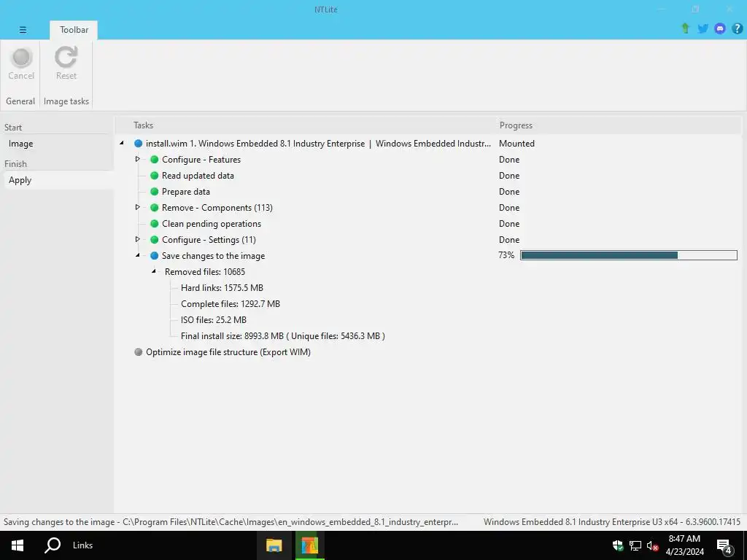Collapse the Save changes to the image task
747x560 pixels.
pos(138,255)
